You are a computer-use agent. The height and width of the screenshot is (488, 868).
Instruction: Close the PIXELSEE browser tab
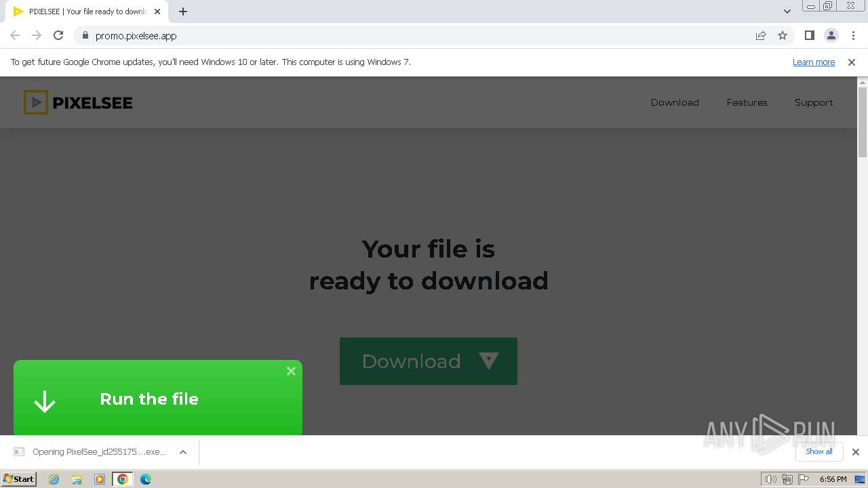[x=157, y=12]
